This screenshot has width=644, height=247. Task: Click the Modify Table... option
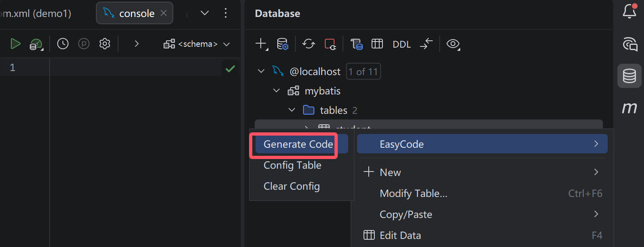(413, 193)
